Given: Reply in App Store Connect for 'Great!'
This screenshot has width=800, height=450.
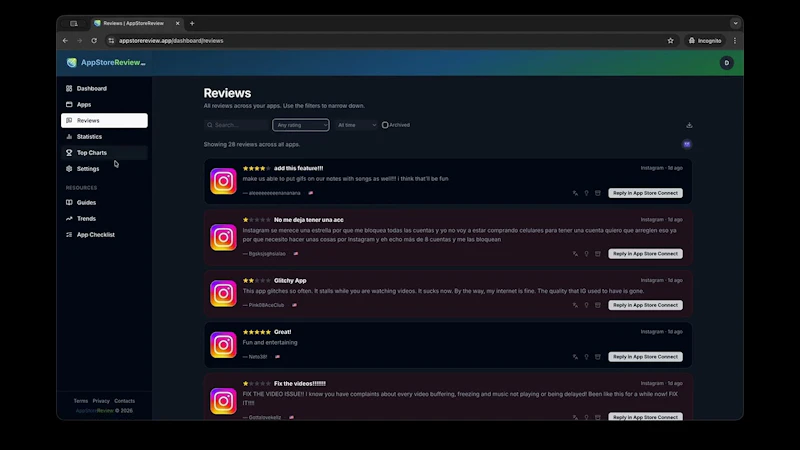Looking at the screenshot, I should click(645, 357).
